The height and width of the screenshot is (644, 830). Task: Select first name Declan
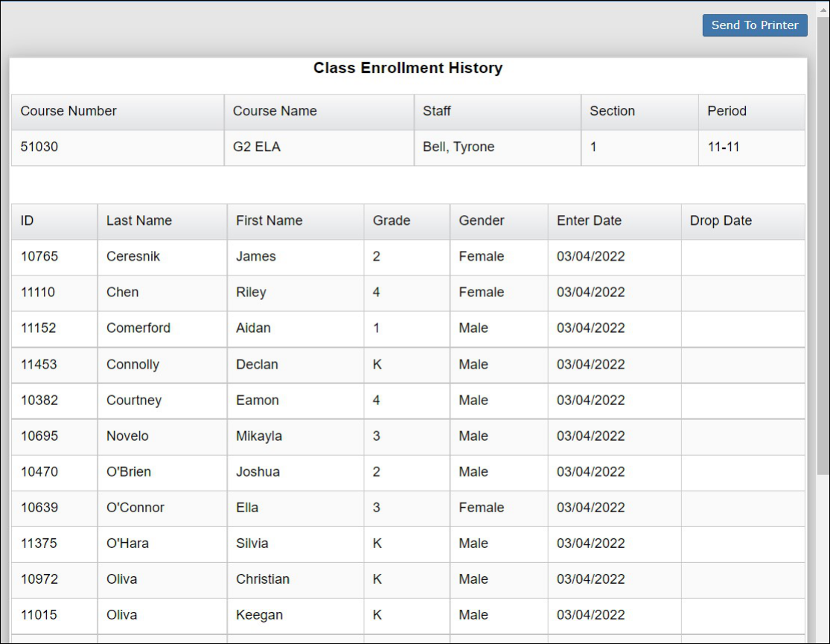(257, 365)
